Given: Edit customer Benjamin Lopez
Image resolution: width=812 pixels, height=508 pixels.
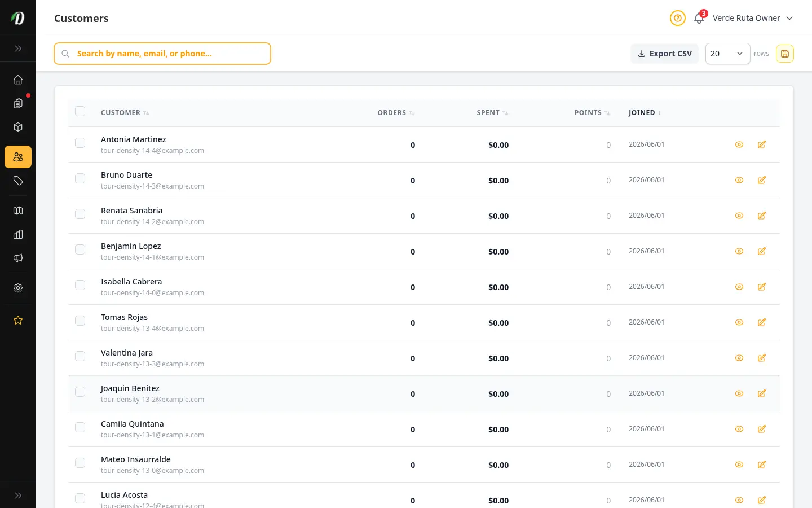Looking at the screenshot, I should 762,251.
